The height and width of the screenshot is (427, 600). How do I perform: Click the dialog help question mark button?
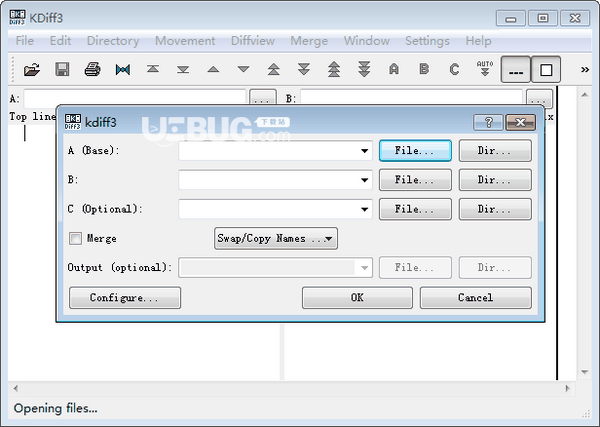488,122
